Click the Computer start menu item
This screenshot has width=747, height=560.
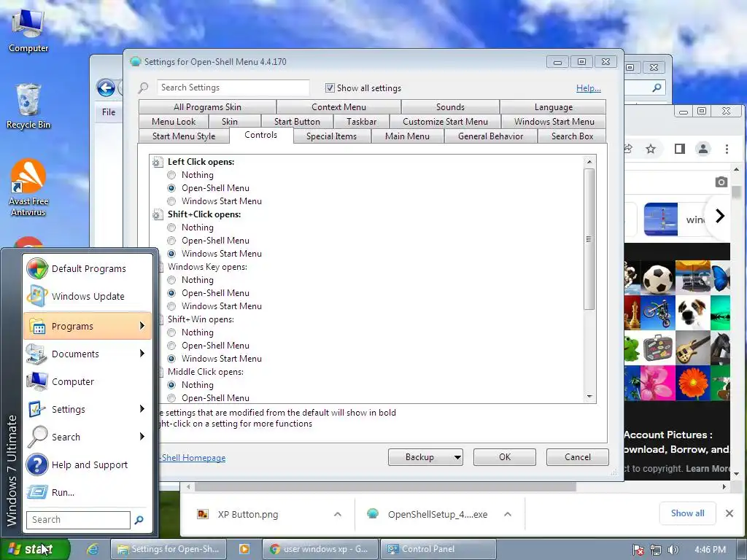point(88,381)
